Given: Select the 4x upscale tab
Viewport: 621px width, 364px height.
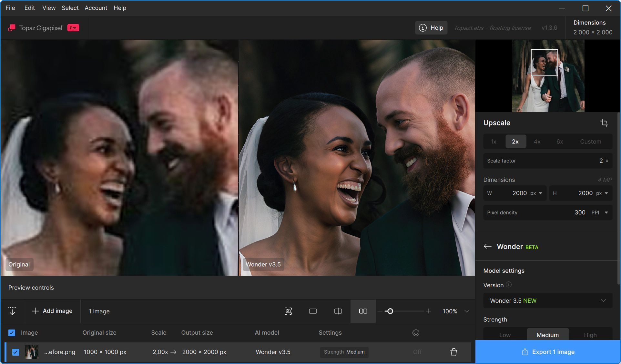Looking at the screenshot, I should pyautogui.click(x=537, y=142).
